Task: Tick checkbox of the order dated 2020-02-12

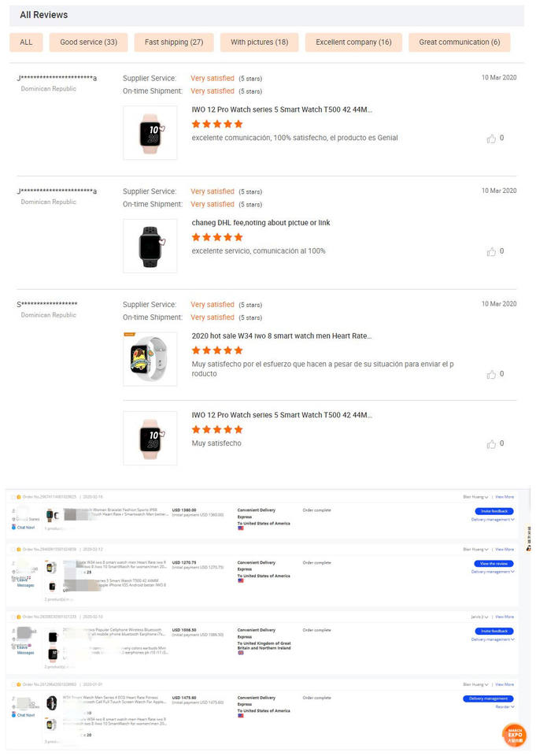Action: [13, 550]
